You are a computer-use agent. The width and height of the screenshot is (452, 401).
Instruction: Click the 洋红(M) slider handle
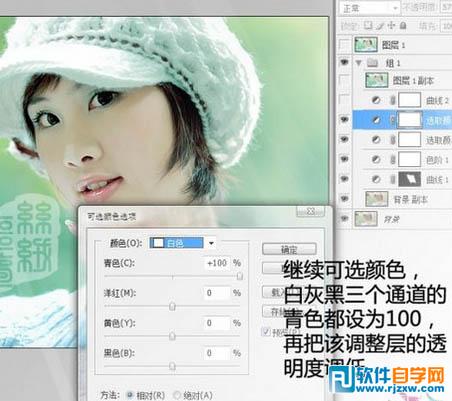pyautogui.click(x=172, y=306)
